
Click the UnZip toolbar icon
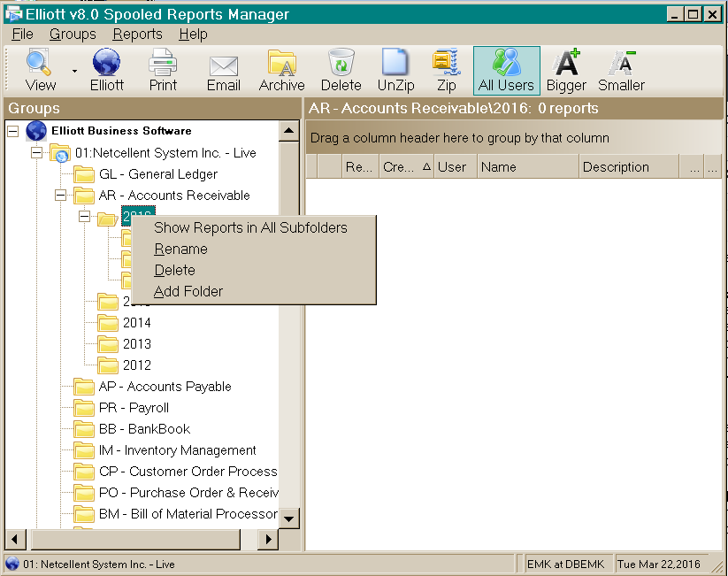[x=395, y=71]
